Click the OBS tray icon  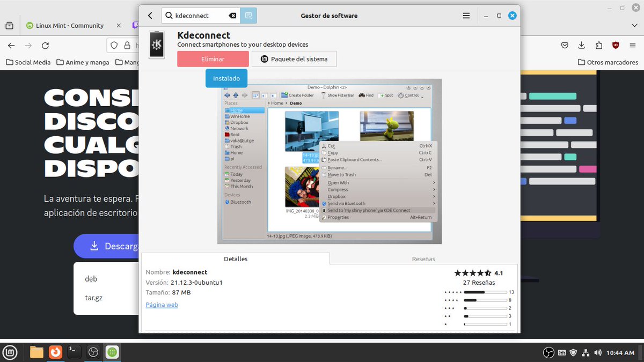548,352
